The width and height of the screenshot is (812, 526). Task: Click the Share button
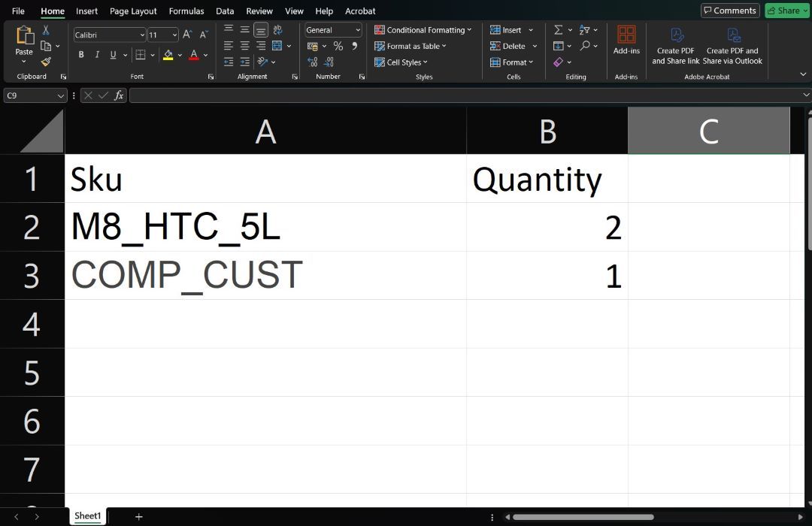coord(786,11)
